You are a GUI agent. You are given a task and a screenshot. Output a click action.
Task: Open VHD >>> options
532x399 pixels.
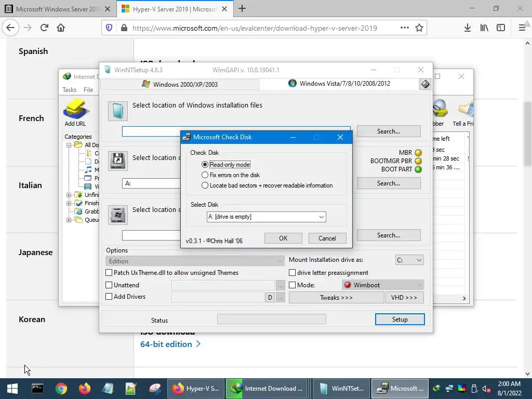coord(404,298)
